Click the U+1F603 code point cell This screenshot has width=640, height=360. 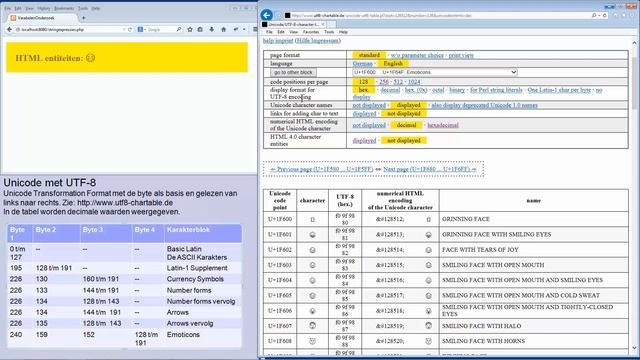(280, 265)
